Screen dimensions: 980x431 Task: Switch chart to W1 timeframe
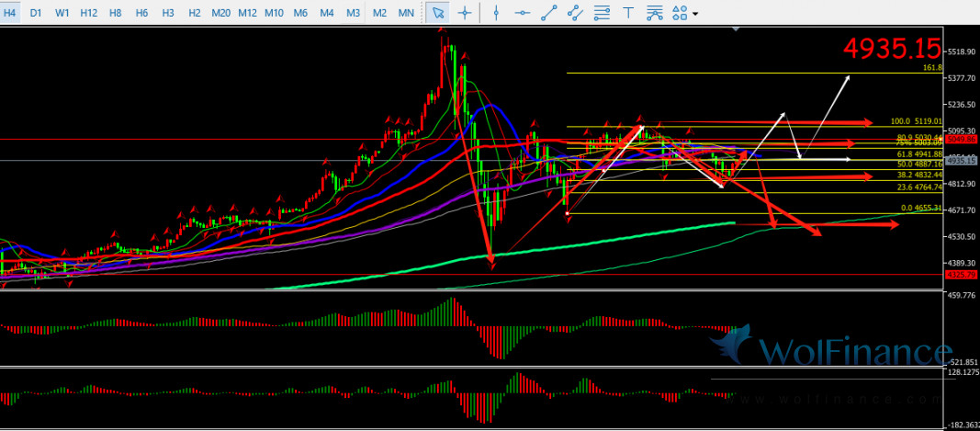coord(62,13)
